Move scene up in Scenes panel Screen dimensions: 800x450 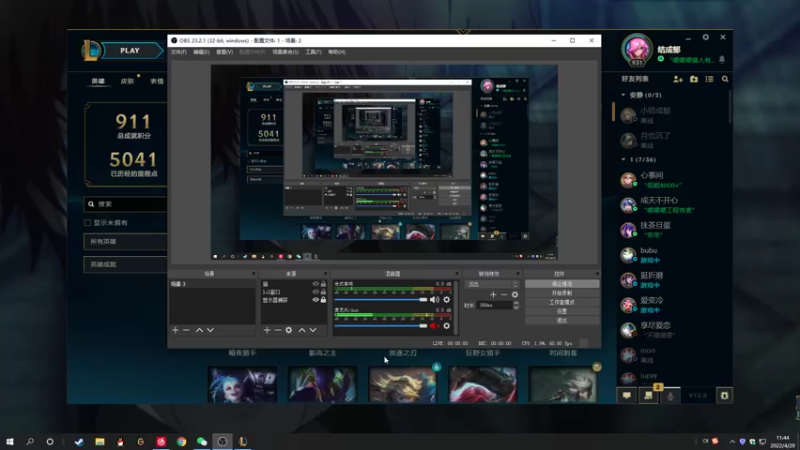tap(199, 330)
